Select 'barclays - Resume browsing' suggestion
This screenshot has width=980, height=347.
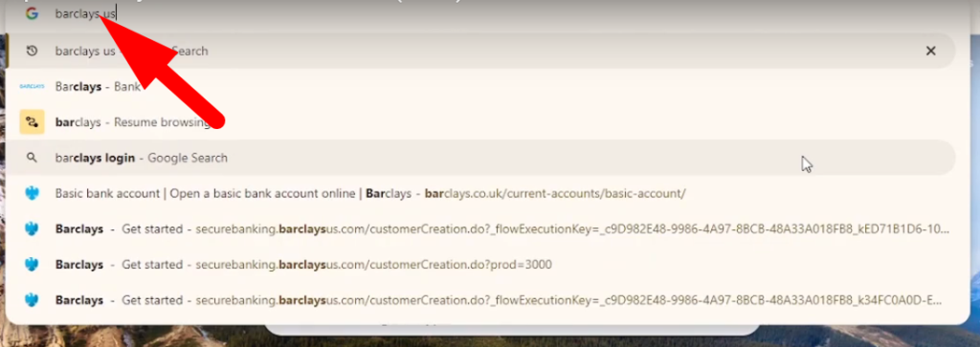[480, 122]
